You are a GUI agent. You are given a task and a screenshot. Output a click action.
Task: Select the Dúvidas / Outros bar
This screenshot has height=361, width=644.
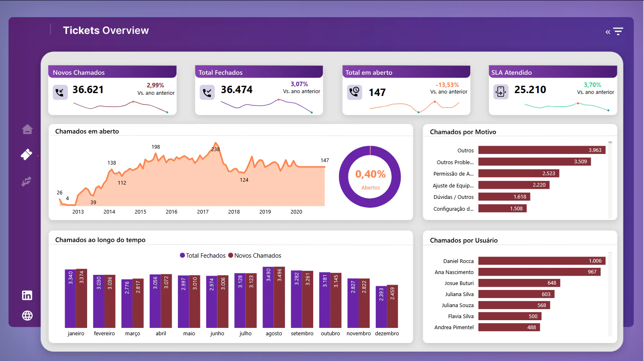click(504, 196)
